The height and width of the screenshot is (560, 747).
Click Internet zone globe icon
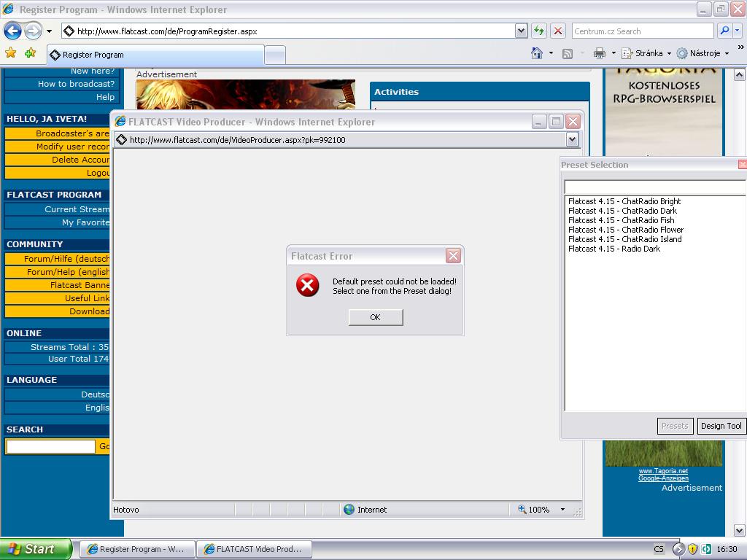coord(349,510)
